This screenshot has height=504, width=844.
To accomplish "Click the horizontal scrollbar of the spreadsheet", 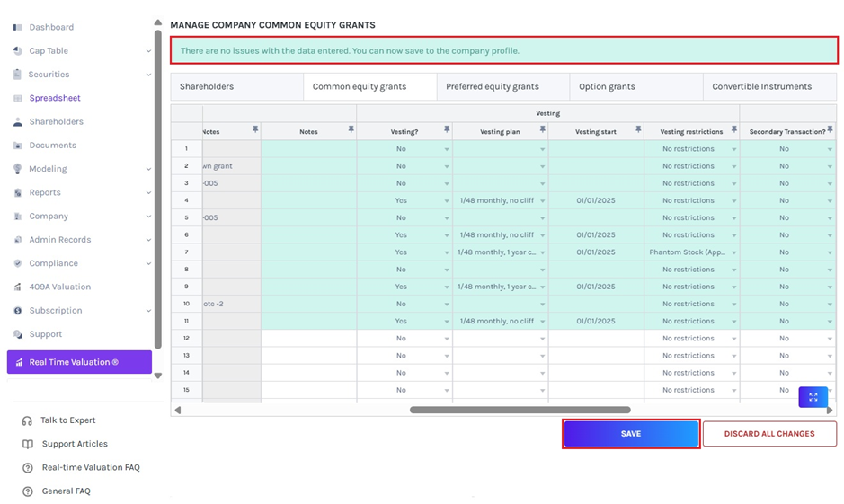I will tap(520, 410).
